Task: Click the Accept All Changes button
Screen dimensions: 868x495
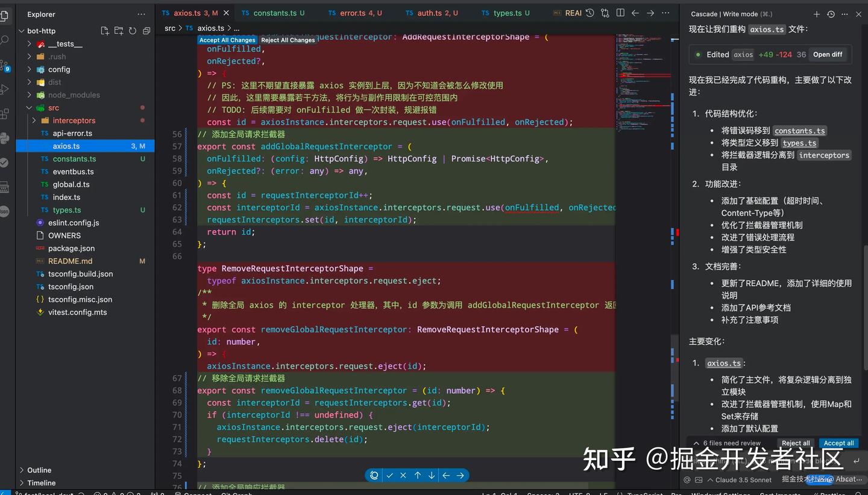Action: coord(227,40)
